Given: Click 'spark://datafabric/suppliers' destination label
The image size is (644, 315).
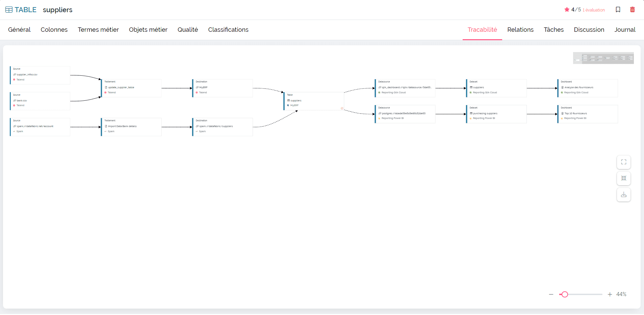Looking at the screenshot, I should point(216,126).
